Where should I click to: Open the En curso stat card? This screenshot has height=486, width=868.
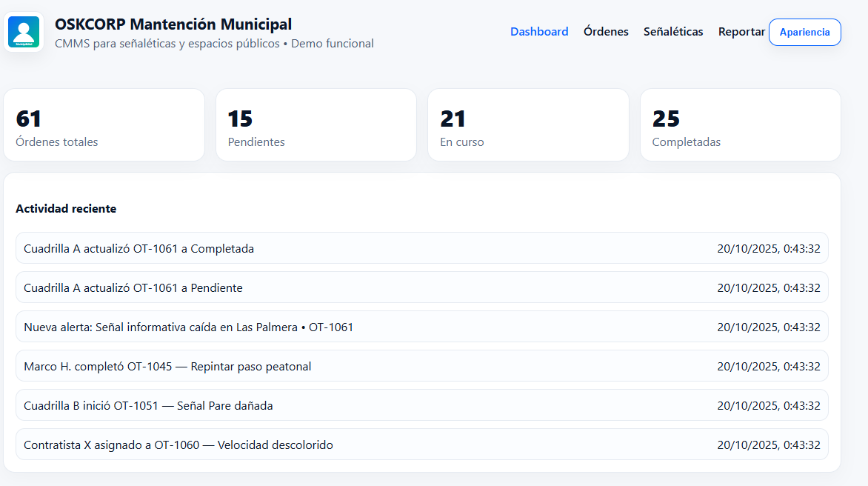[x=528, y=125]
